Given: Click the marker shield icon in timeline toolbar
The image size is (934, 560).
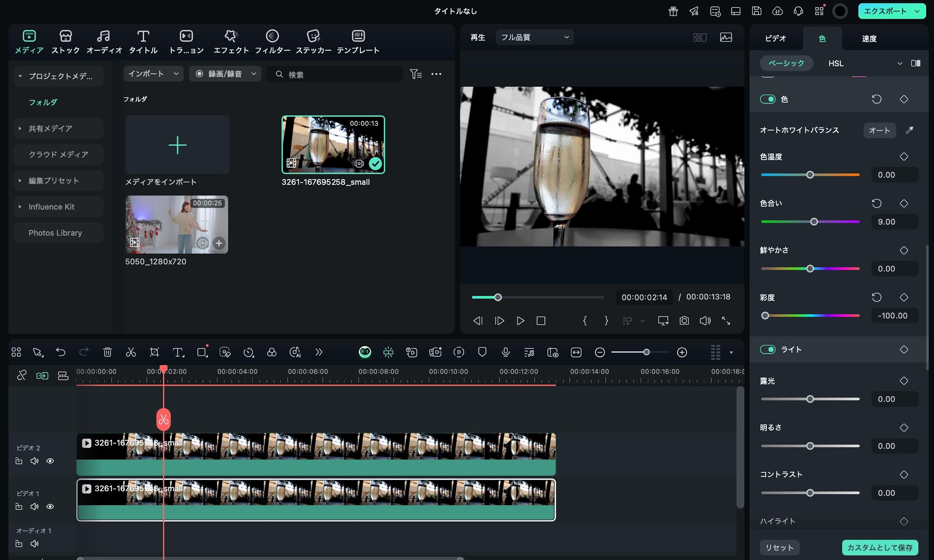Looking at the screenshot, I should (x=482, y=352).
